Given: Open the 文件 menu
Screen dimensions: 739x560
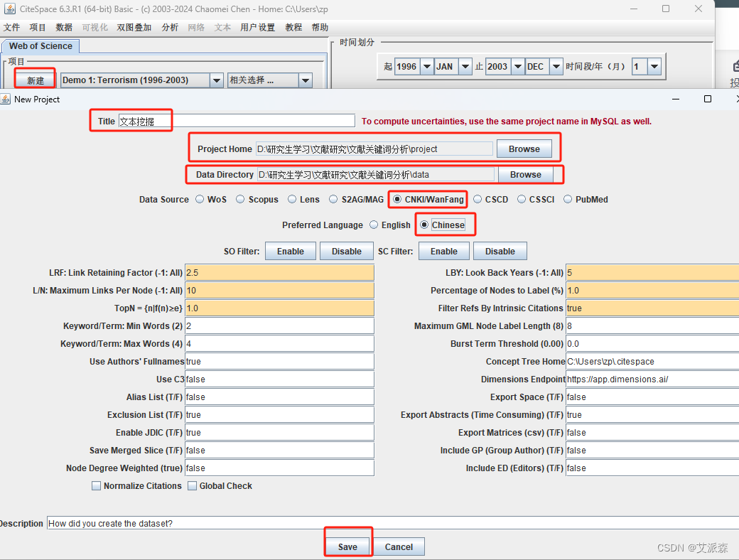Looking at the screenshot, I should pyautogui.click(x=12, y=27).
